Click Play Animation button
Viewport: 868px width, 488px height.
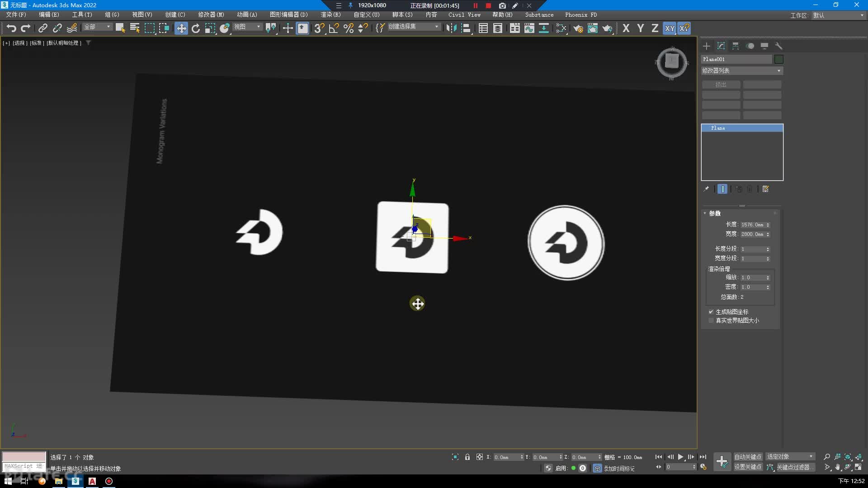pyautogui.click(x=680, y=457)
